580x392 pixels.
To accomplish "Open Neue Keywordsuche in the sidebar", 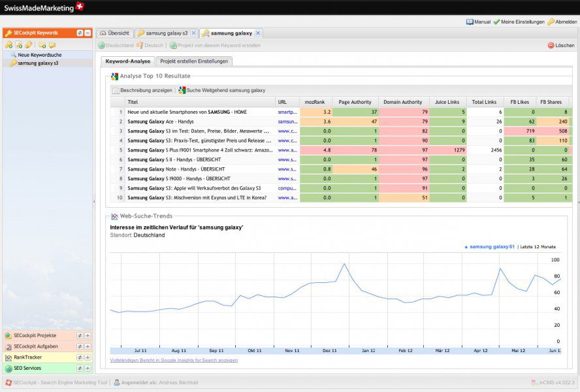I will point(40,55).
